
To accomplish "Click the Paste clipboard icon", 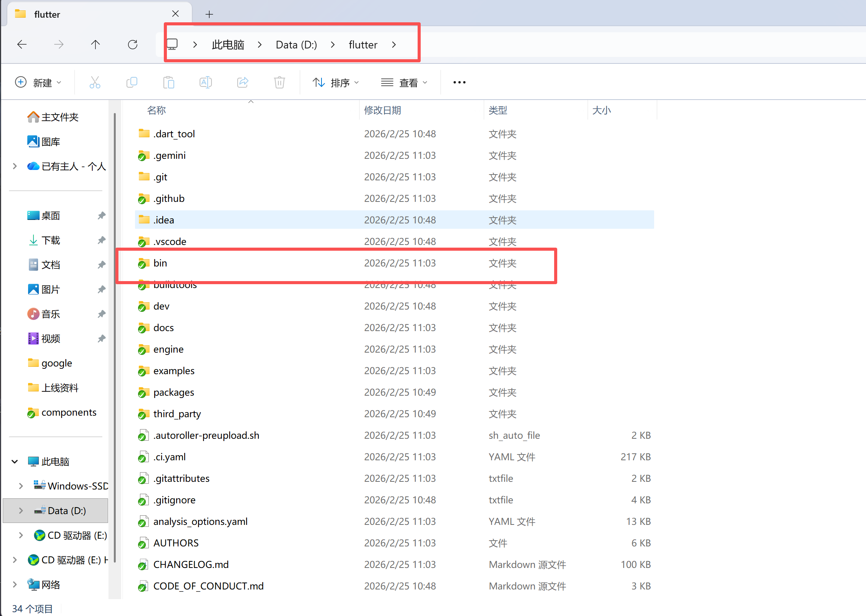I will [169, 82].
